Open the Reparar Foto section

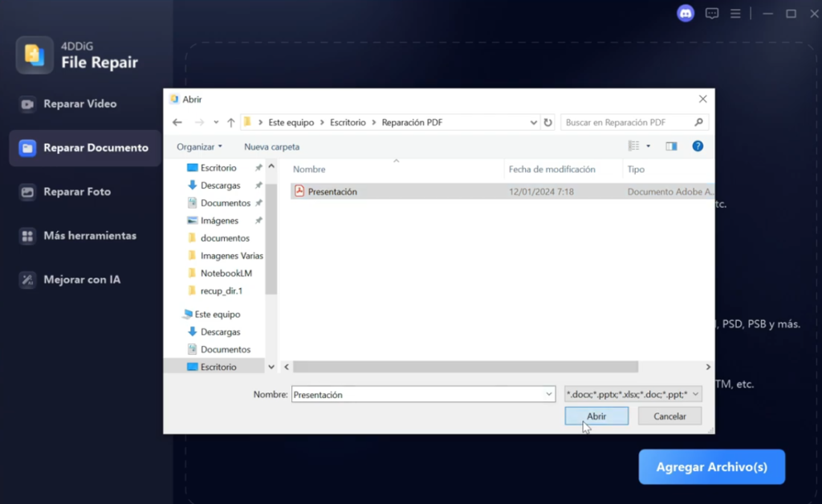(77, 192)
